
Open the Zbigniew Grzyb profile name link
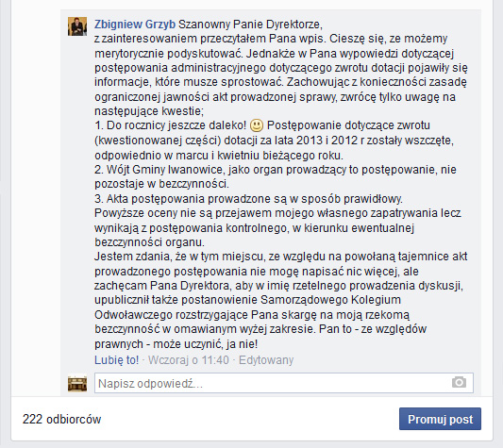click(x=135, y=25)
